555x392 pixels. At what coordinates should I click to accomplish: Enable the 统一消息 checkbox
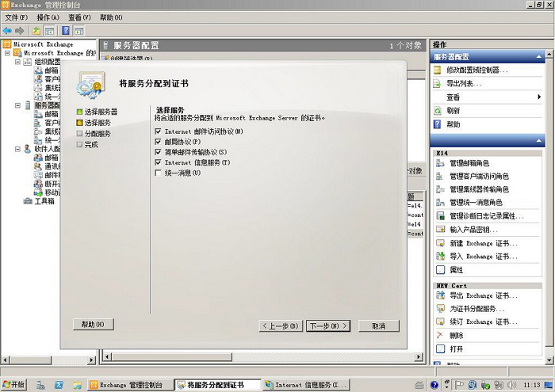pyautogui.click(x=159, y=173)
